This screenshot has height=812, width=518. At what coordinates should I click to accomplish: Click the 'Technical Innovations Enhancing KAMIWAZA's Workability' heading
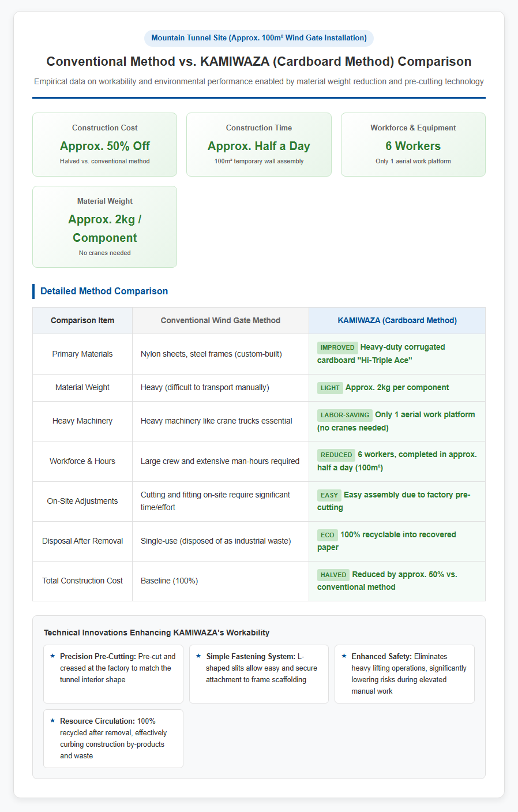pos(157,633)
